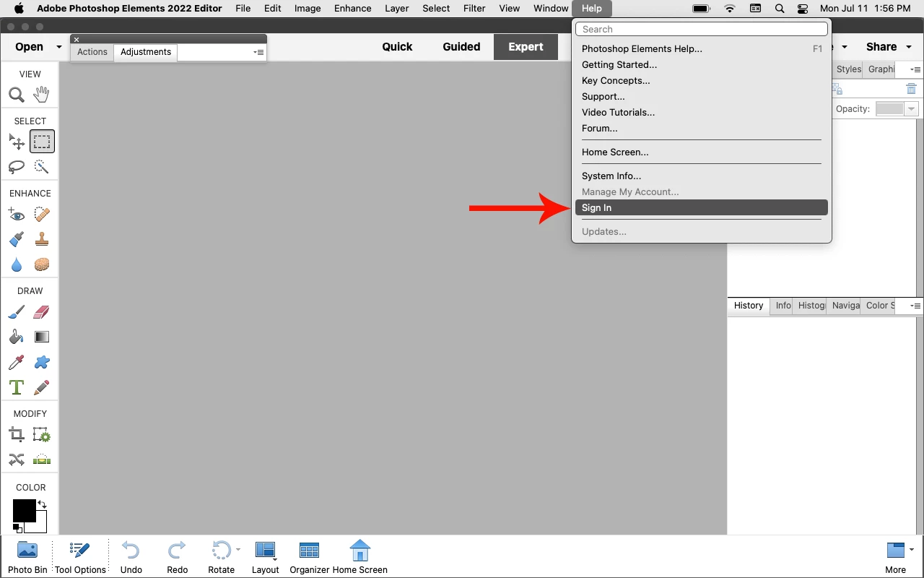Screen dimensions: 924x578
Task: Open Photoshop Elements Help menu item
Action: [702, 49]
